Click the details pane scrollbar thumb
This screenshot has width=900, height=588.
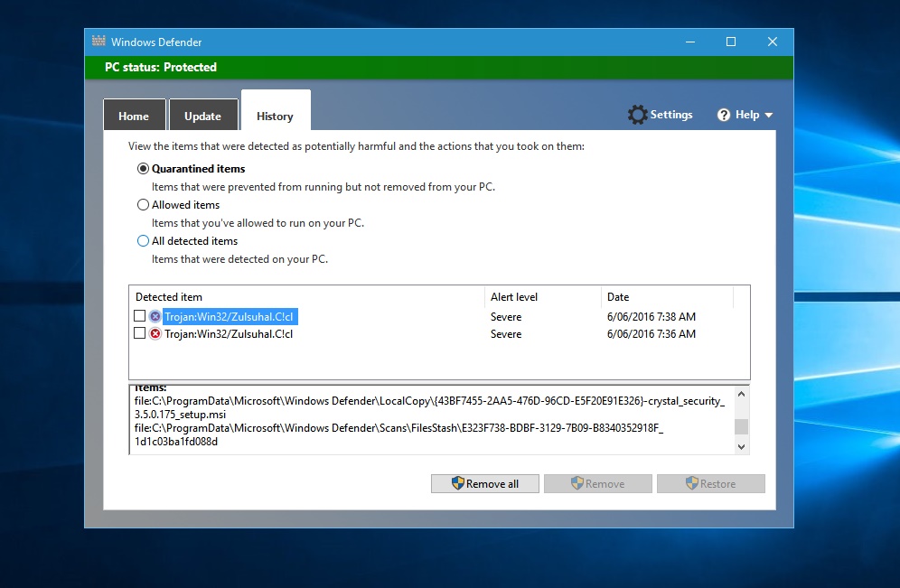tap(741, 426)
